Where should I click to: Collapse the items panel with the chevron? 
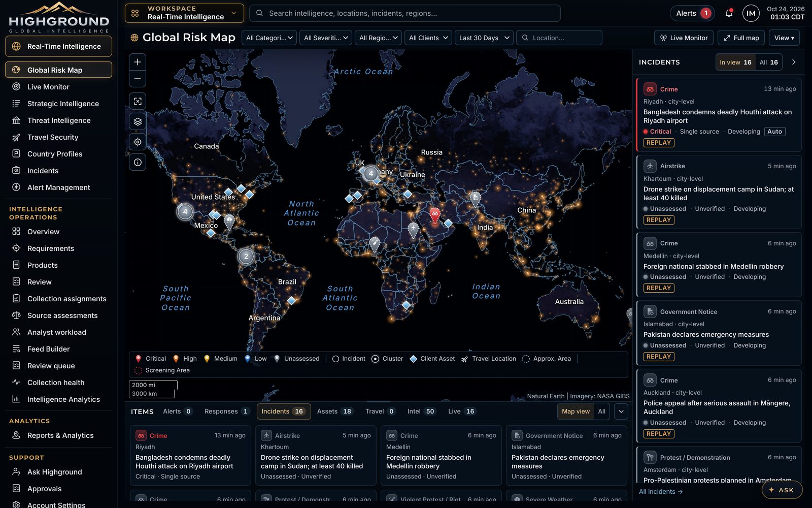click(x=621, y=411)
